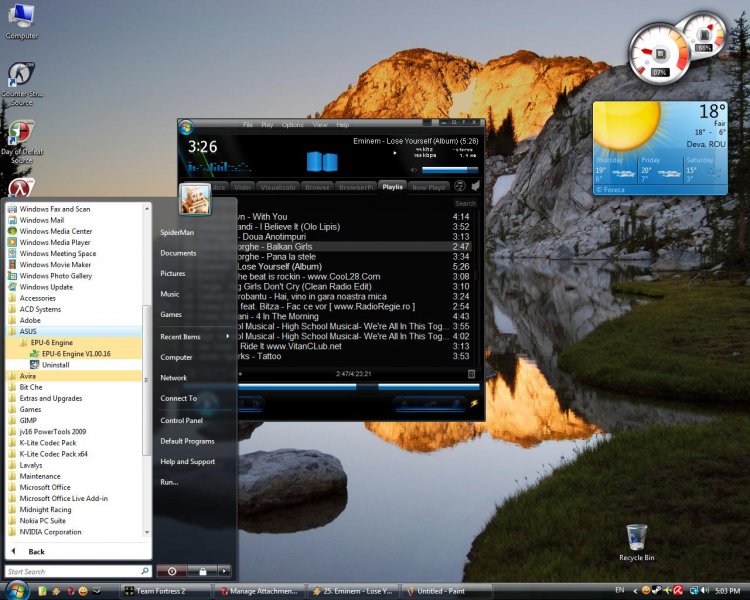This screenshot has width=750, height=600.
Task: Click the playlist menu icon near the time counter
Action: [x=471, y=374]
